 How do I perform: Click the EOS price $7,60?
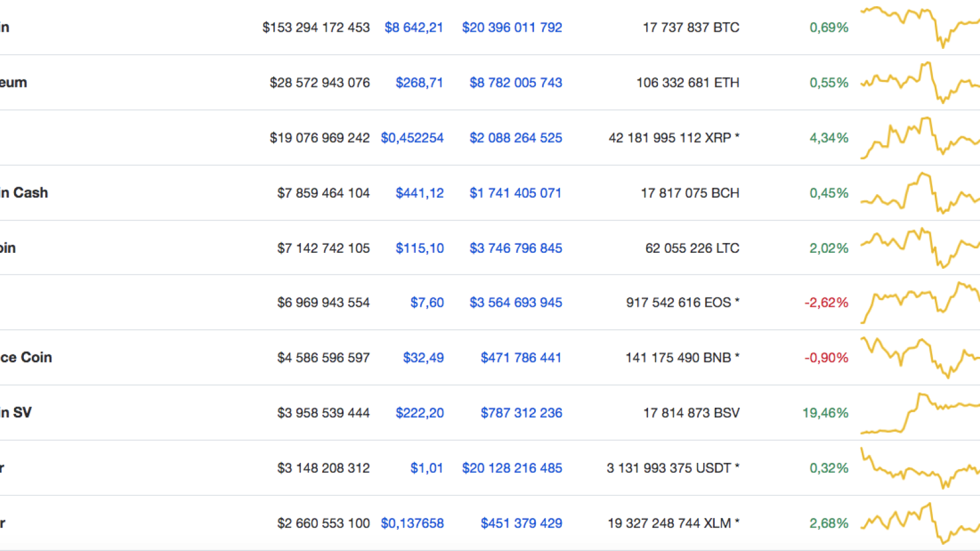pyautogui.click(x=427, y=302)
